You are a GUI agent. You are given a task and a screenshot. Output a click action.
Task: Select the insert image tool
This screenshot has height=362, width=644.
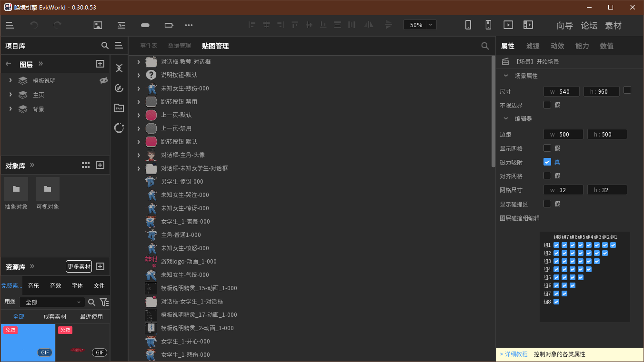click(x=99, y=25)
